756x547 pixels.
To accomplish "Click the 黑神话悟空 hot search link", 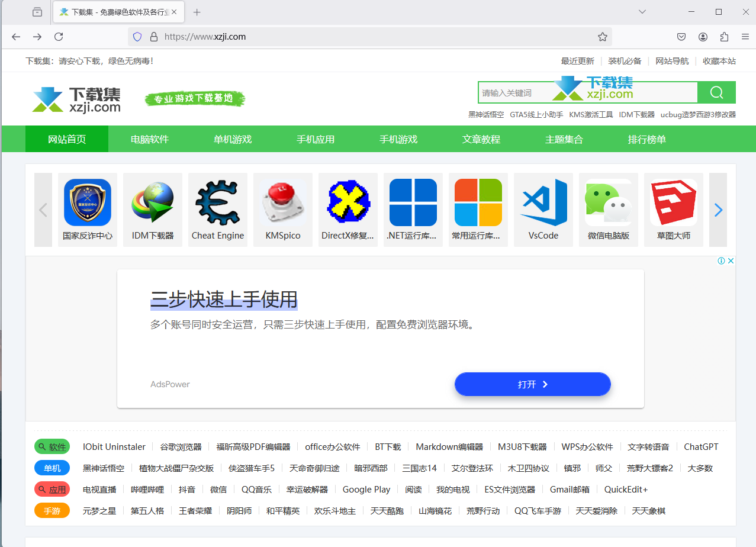I will coord(486,115).
